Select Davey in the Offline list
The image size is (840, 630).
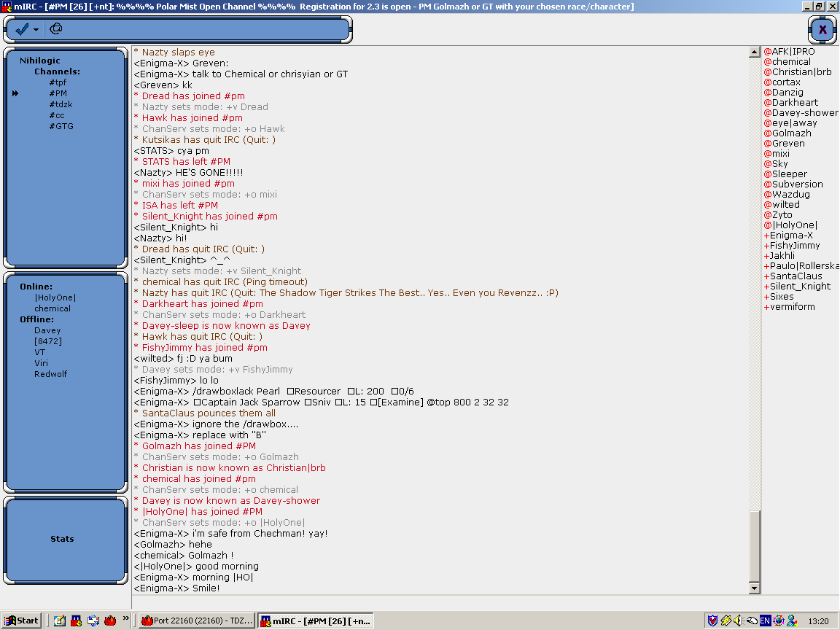click(47, 330)
